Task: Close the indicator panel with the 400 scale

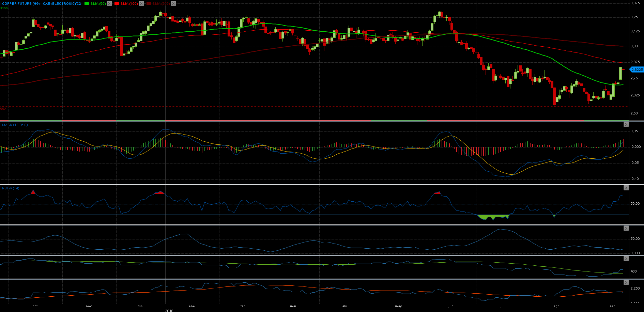Action: pyautogui.click(x=626, y=259)
